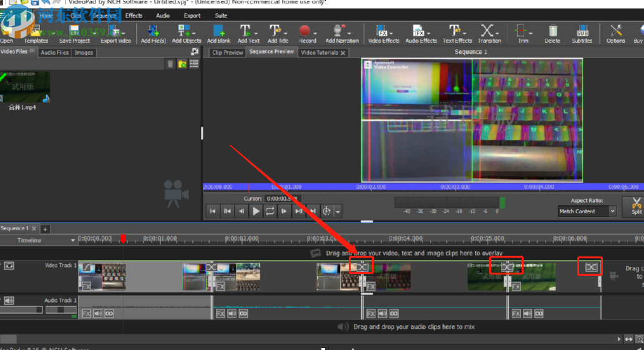This screenshot has height=350, width=644.
Task: Toggle the Video Track 1 visibility icon
Action: click(x=10, y=266)
